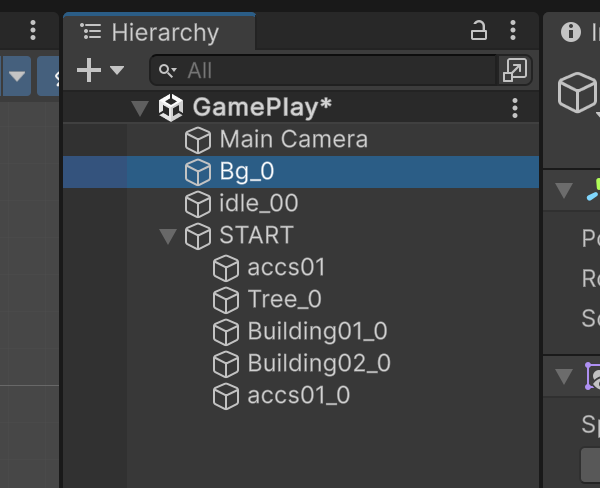The width and height of the screenshot is (600, 488).
Task: Open the create object dropdown arrow
Action: [117, 70]
